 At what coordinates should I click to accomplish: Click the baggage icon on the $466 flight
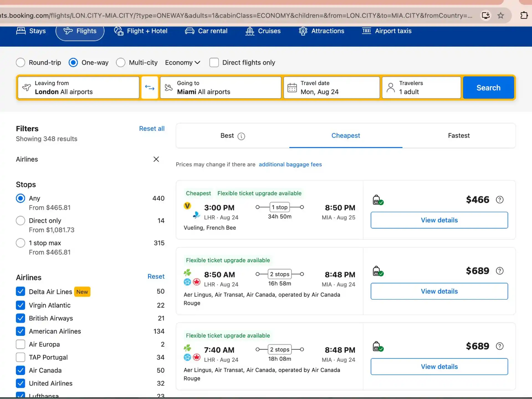(x=378, y=200)
